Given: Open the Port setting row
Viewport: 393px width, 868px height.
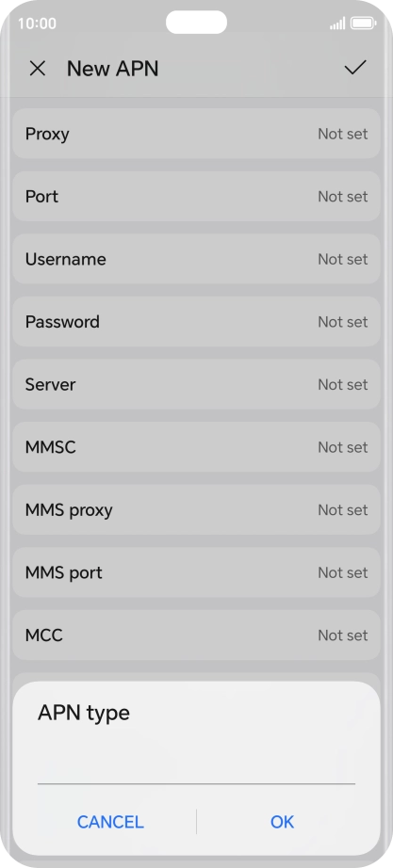Looking at the screenshot, I should tap(196, 197).
